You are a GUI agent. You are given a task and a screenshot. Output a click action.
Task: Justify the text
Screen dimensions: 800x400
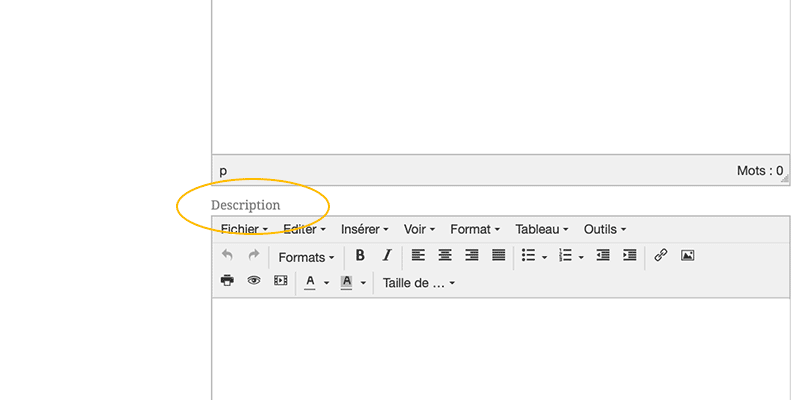(499, 256)
